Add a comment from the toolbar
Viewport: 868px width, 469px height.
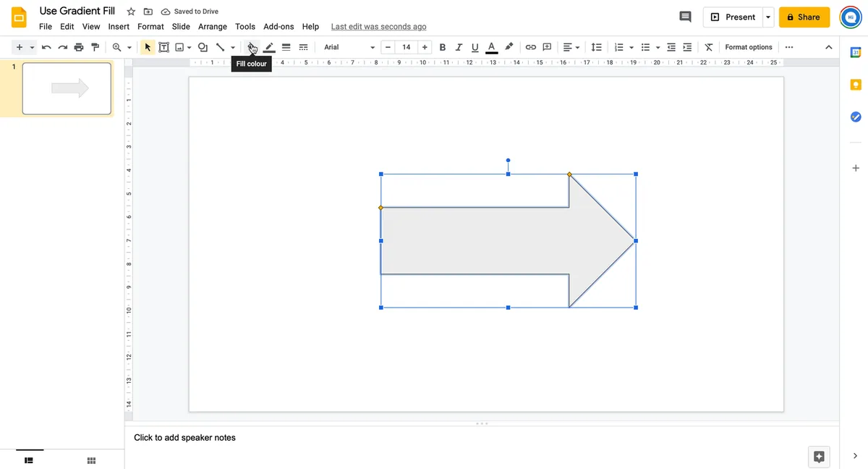pyautogui.click(x=548, y=47)
